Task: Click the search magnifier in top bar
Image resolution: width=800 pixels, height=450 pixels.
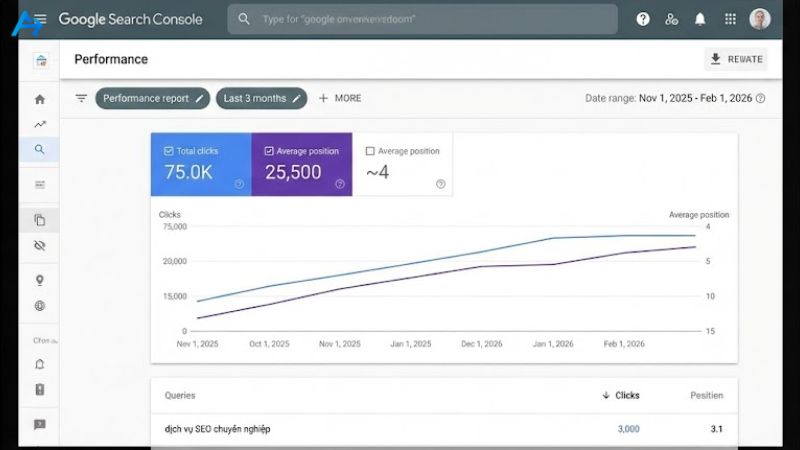Action: pos(244,19)
